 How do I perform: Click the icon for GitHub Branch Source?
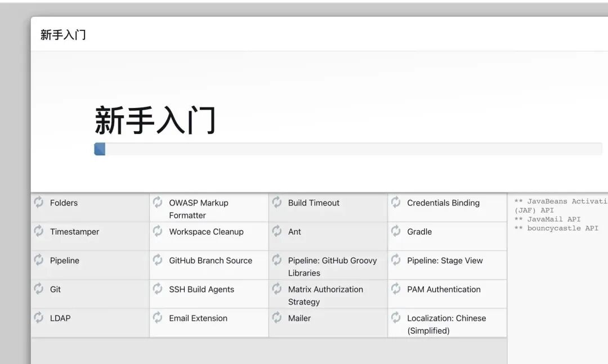(x=158, y=260)
